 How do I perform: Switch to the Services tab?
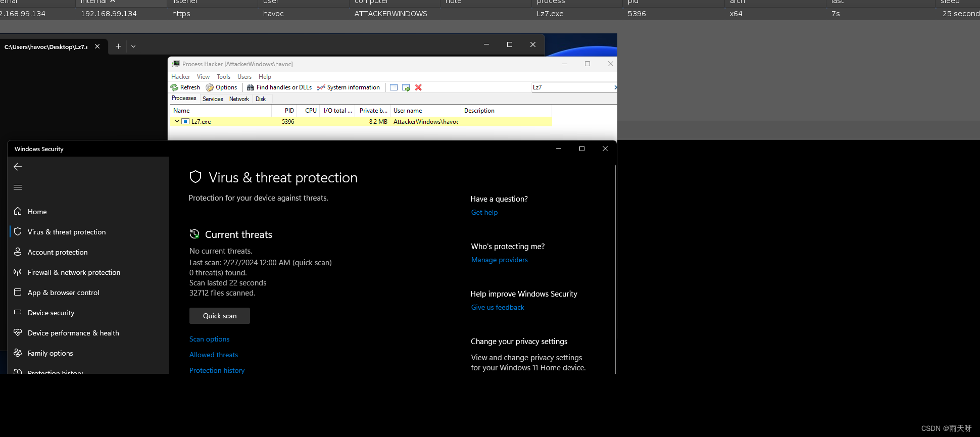click(213, 99)
